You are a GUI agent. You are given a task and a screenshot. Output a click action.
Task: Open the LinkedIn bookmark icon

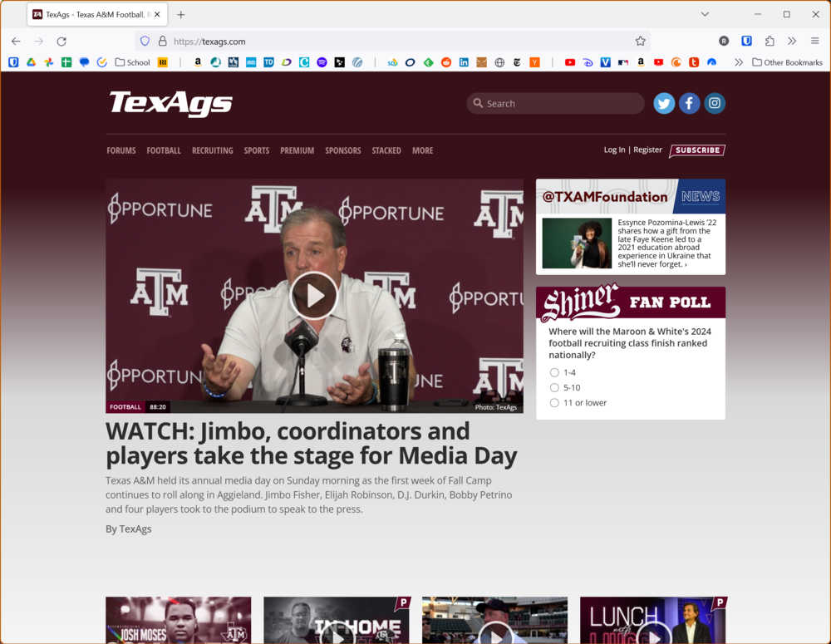[464, 62]
